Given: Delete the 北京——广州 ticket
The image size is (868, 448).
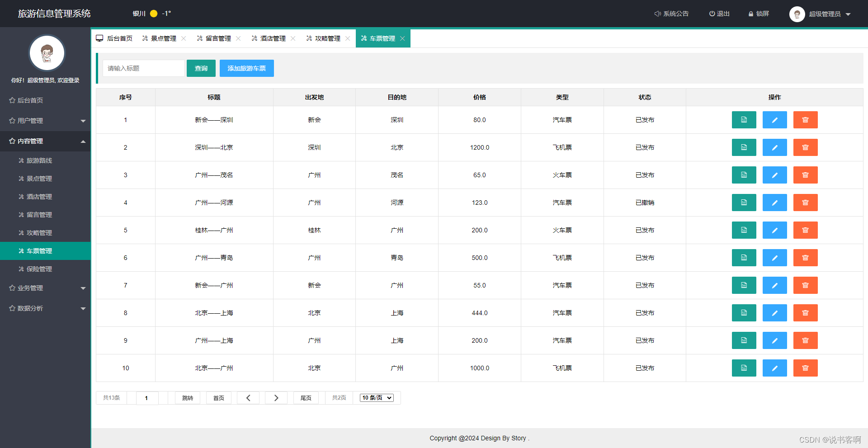Looking at the screenshot, I should point(805,368).
